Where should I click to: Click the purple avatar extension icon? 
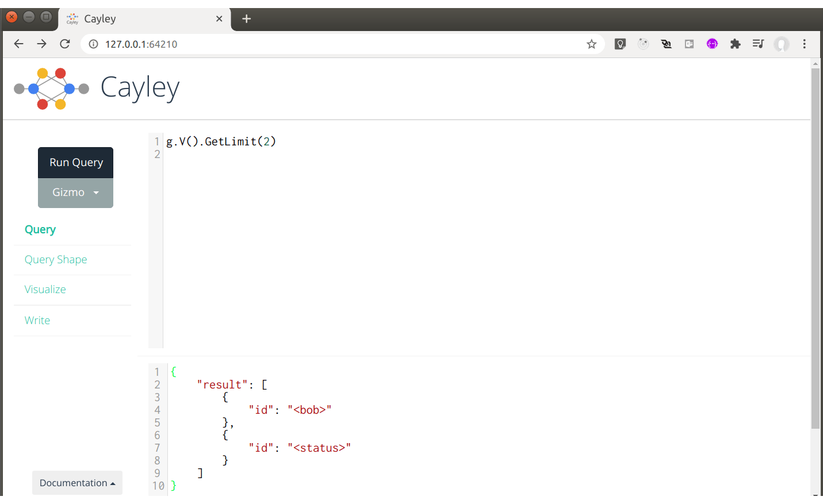tap(712, 43)
